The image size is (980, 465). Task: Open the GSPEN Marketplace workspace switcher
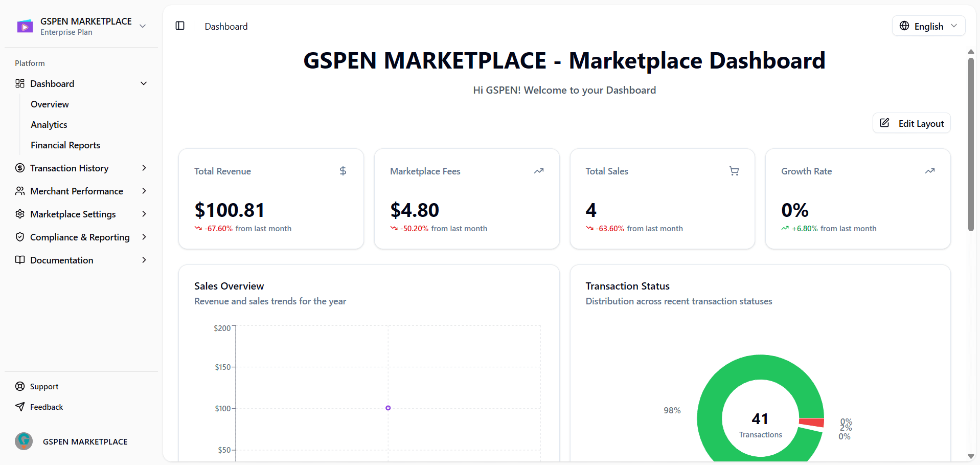coord(143,26)
